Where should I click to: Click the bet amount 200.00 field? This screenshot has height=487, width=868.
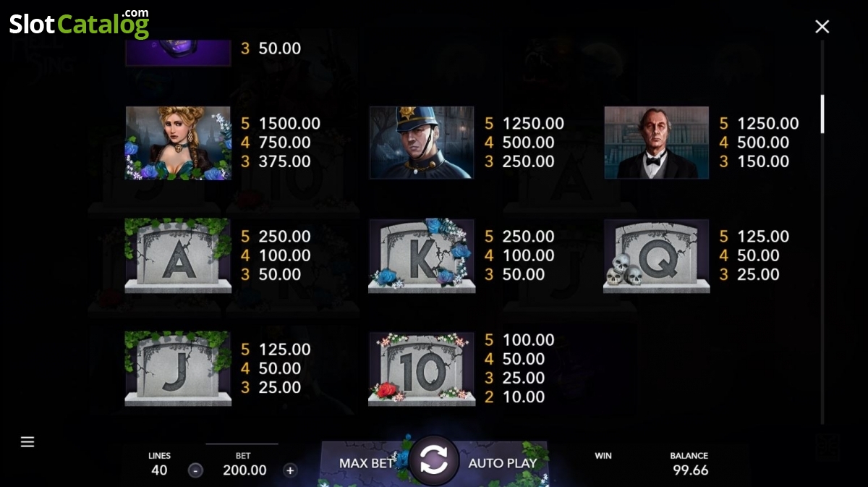tap(244, 470)
